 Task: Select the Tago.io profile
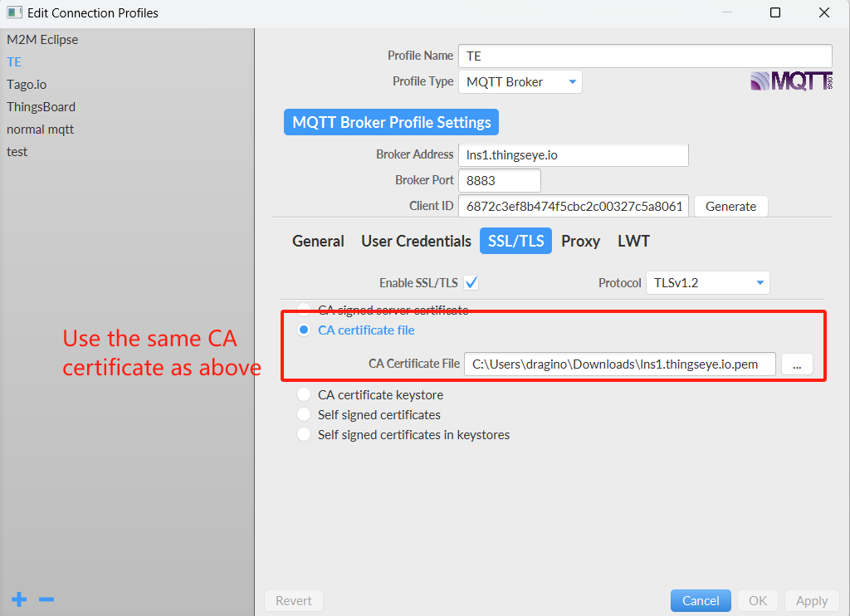click(x=27, y=85)
